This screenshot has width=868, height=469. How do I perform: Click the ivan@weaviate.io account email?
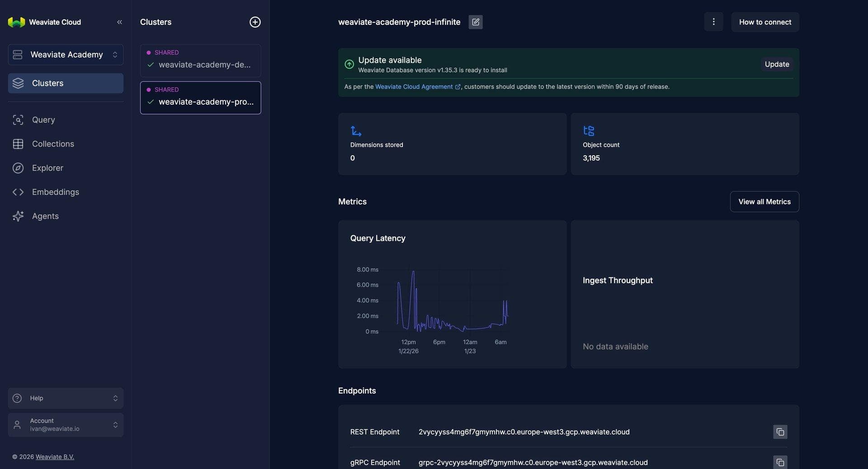55,429
